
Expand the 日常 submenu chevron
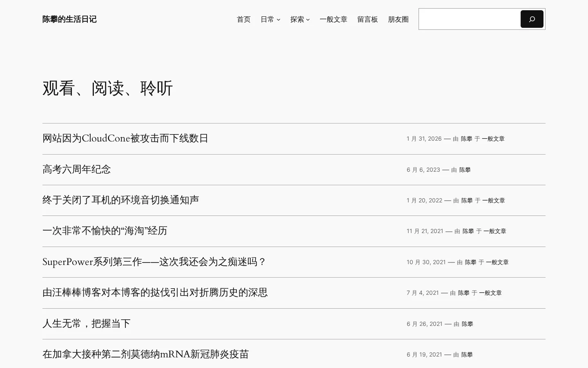click(x=278, y=20)
